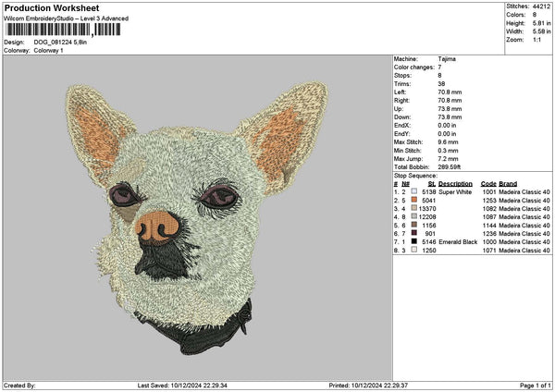Select stitch count '1250' in stop 8
Screen dimensions: 555x392
click(429, 251)
